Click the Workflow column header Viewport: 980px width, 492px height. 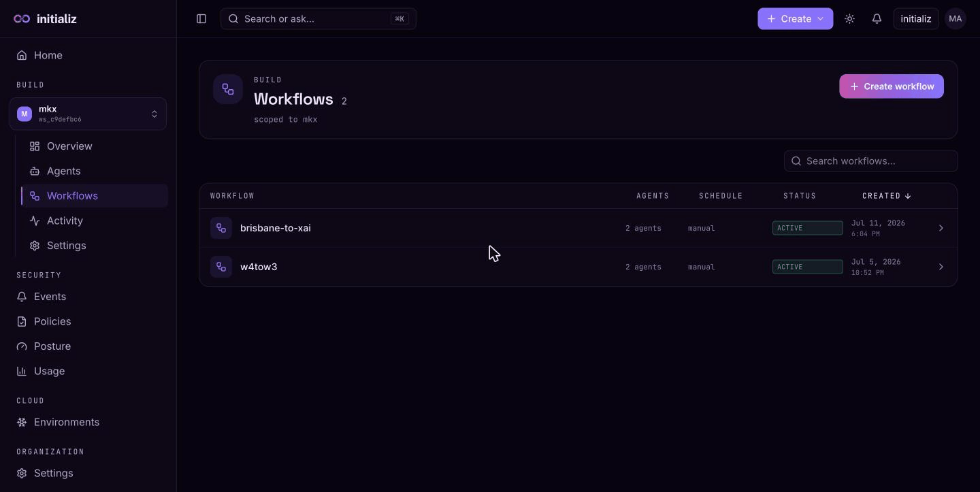232,196
